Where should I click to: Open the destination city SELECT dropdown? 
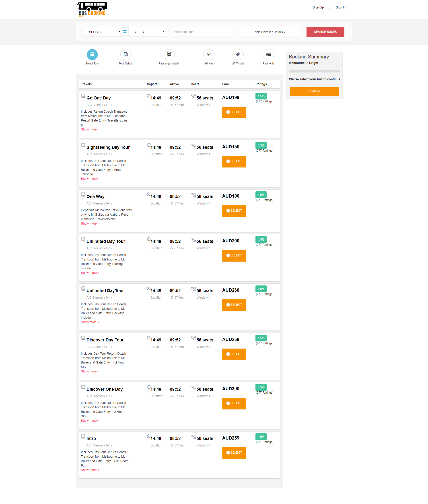click(147, 32)
